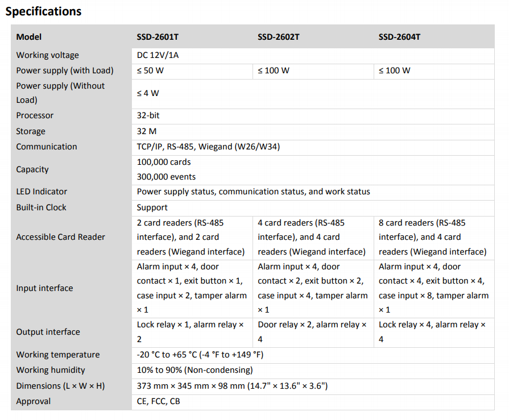Click the Specifications heading
This screenshot has width=509, height=420.
[x=43, y=11]
